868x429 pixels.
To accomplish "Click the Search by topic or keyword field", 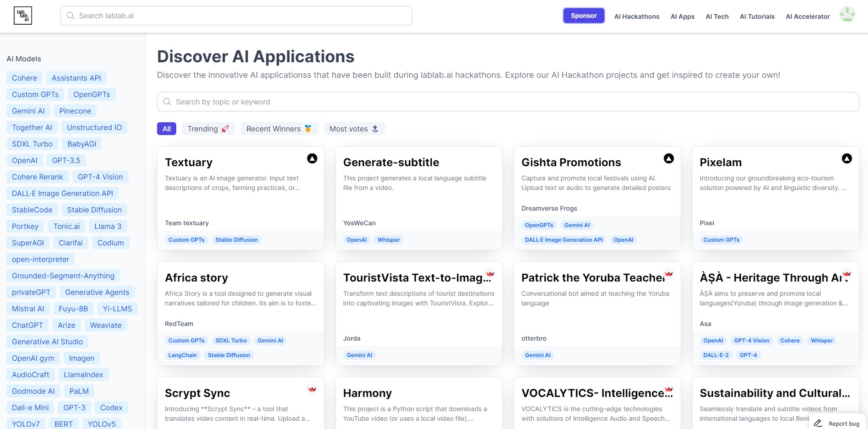I will pyautogui.click(x=508, y=102).
